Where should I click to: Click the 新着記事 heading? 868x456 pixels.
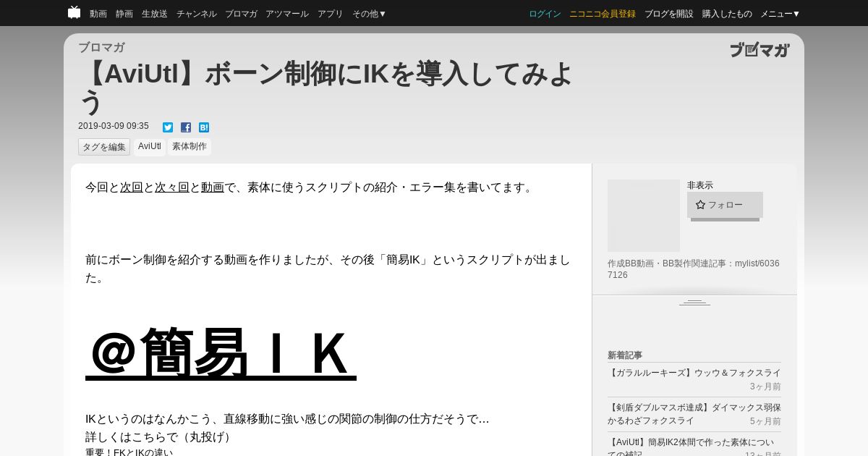point(625,355)
